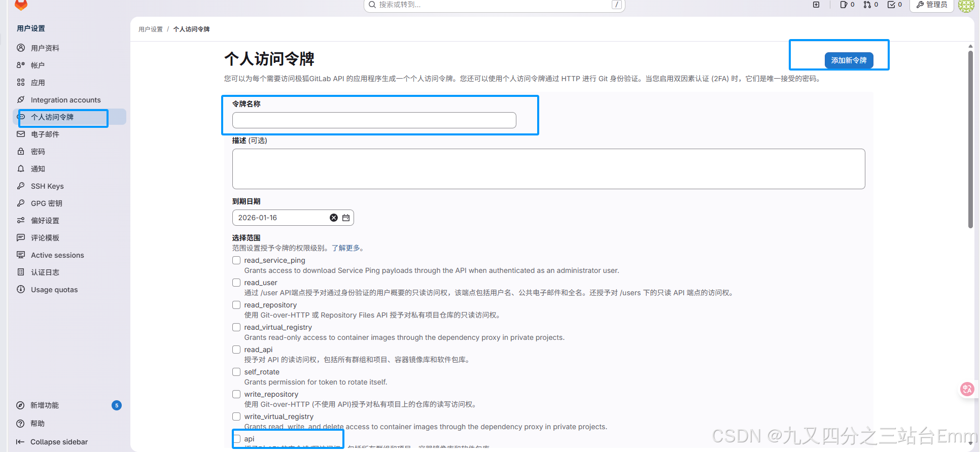Open 通知 in the sidebar
Image resolution: width=980 pixels, height=452 pixels.
coord(69,169)
